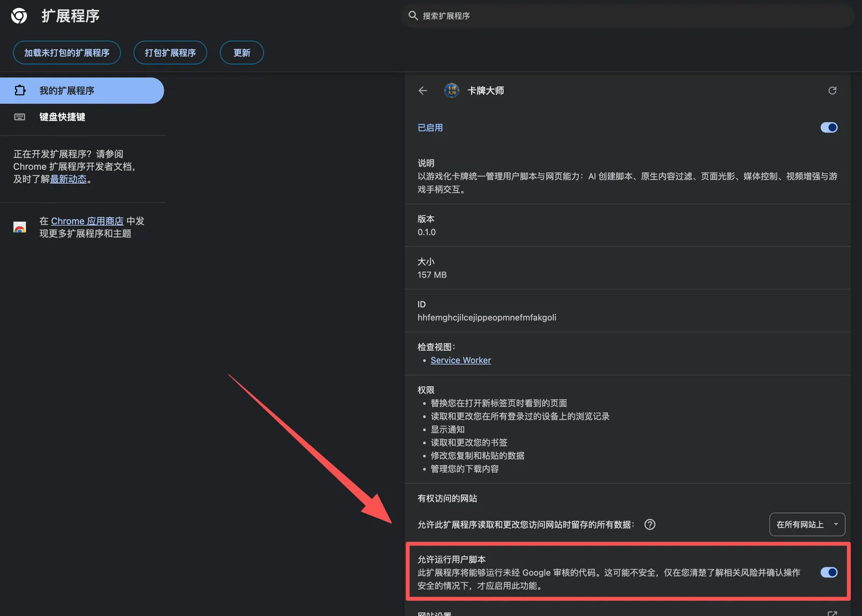Click the permission 显示通知
Viewport: 862px width, 616px height.
(448, 430)
